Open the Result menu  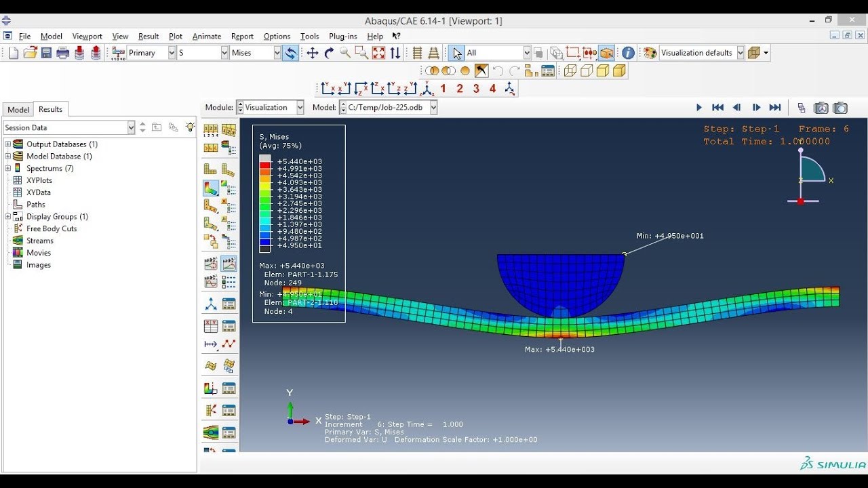pos(149,37)
